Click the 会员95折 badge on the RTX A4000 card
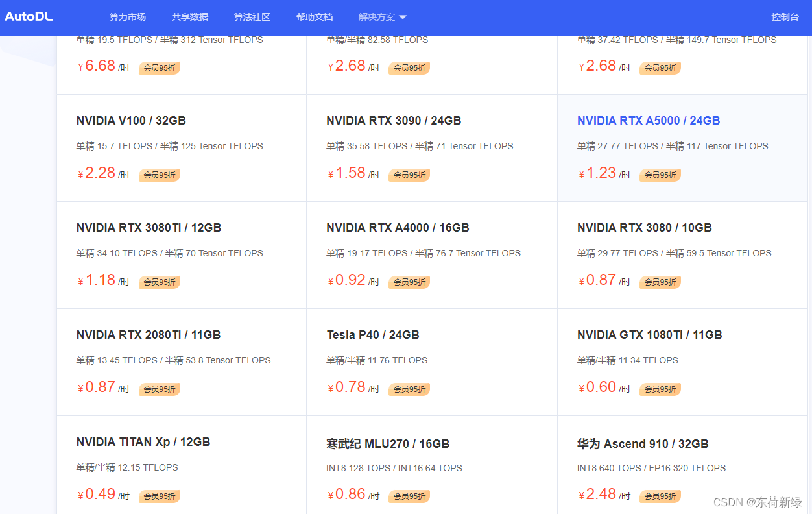 pos(409,282)
